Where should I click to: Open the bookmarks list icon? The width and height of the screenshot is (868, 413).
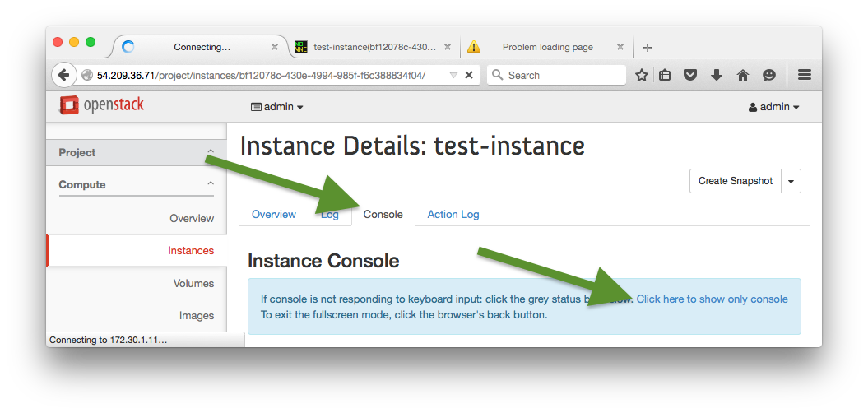[x=665, y=75]
